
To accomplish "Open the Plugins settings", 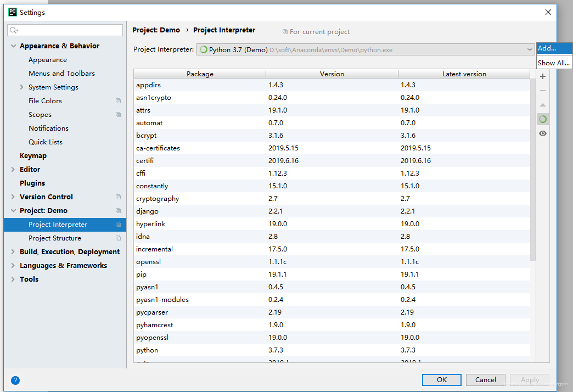I will [32, 183].
